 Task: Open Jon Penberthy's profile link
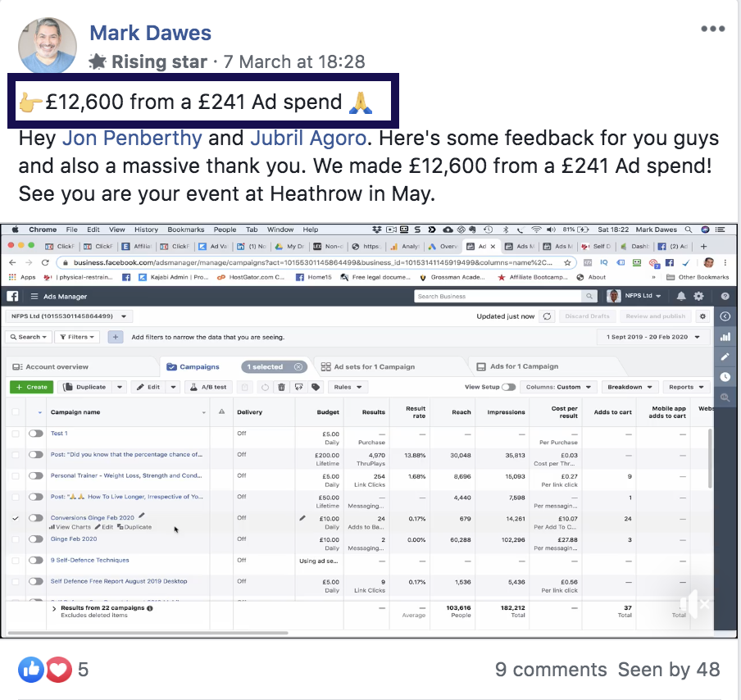coord(132,138)
